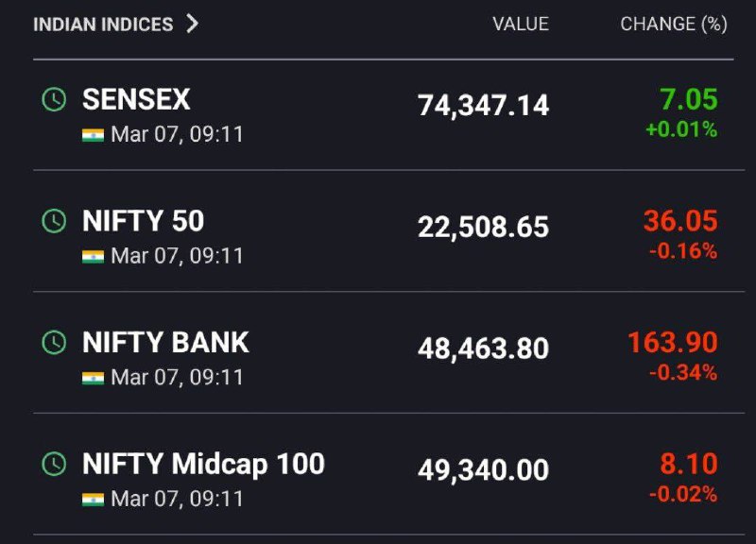This screenshot has width=756, height=544.
Task: Click the SENSEX green +0.01% change
Action: (x=681, y=129)
